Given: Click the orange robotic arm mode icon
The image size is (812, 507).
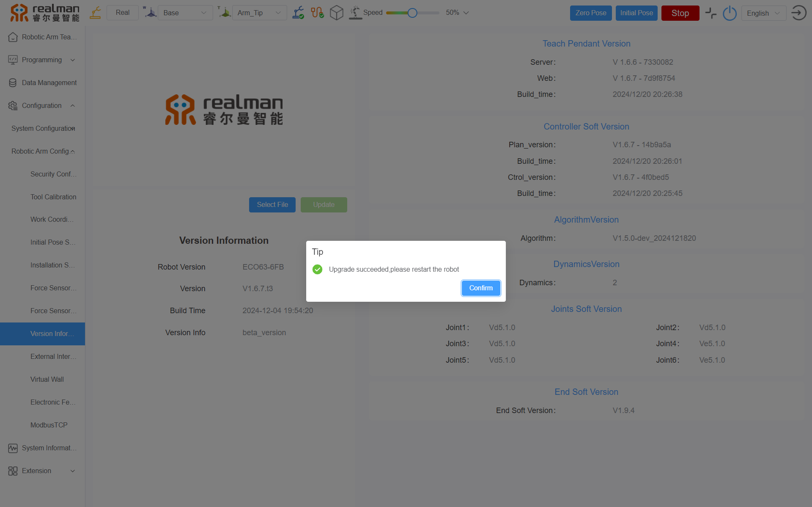Looking at the screenshot, I should (x=96, y=13).
